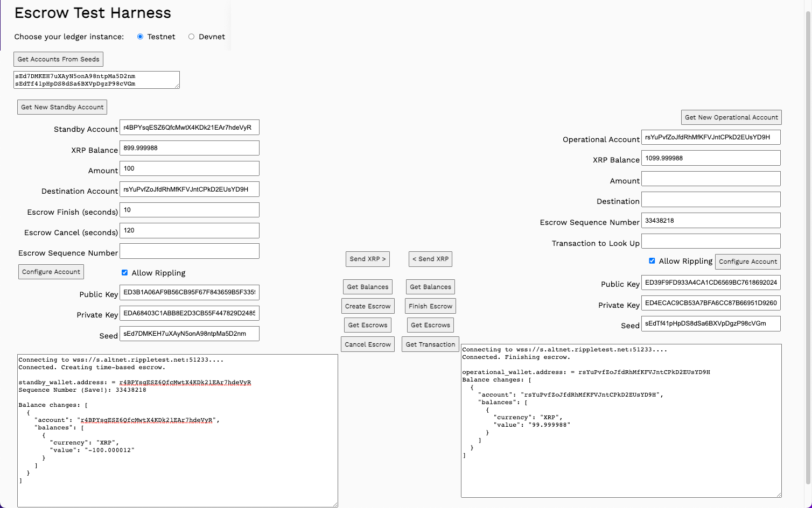
Task: Uncheck operational Allow Rippling checkbox
Action: tap(652, 261)
